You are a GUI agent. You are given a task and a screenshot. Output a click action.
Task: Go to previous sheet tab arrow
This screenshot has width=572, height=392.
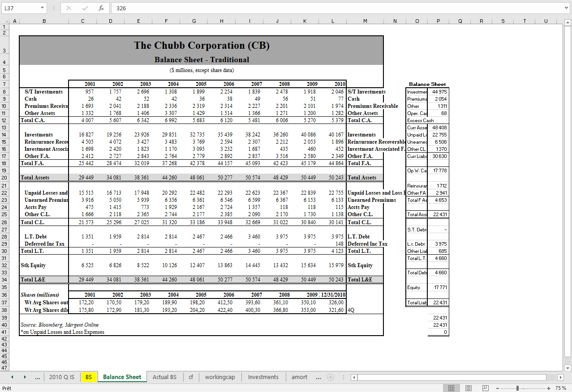pos(12,377)
